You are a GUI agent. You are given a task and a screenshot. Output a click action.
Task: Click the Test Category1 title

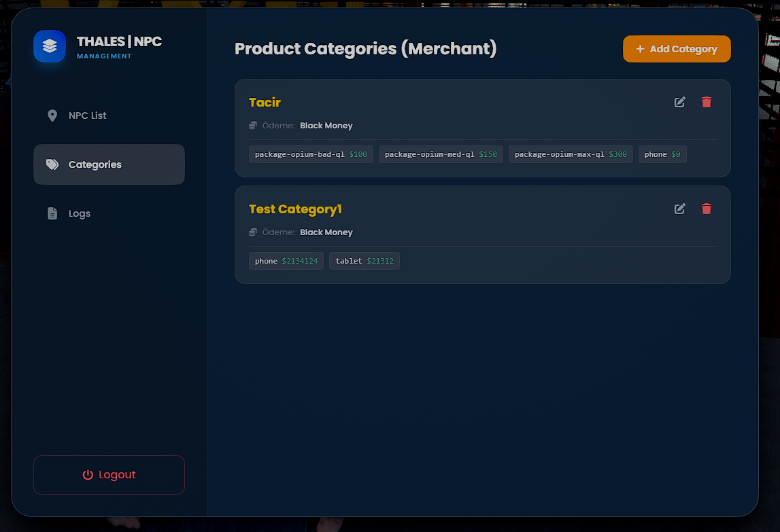tap(296, 209)
